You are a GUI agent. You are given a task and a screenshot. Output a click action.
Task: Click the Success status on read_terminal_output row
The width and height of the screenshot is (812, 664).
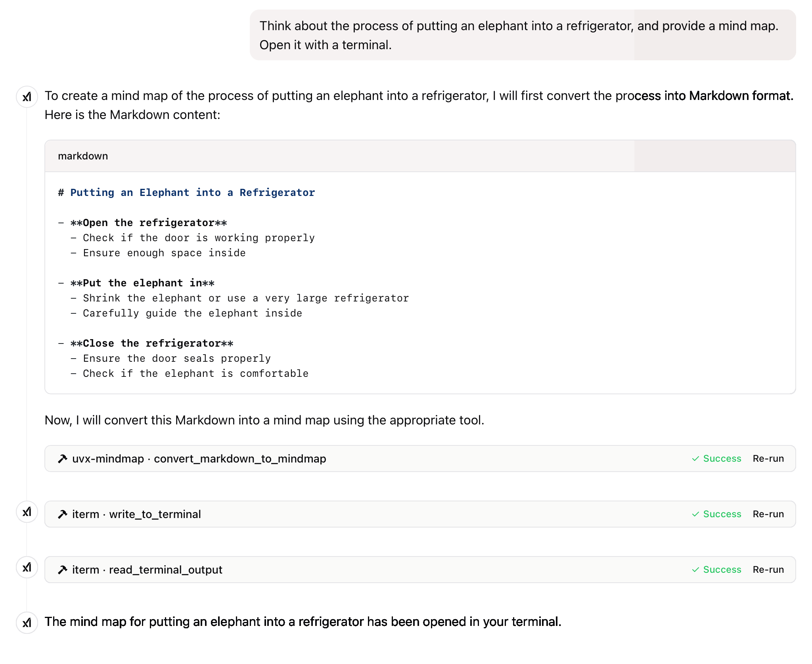coord(722,570)
